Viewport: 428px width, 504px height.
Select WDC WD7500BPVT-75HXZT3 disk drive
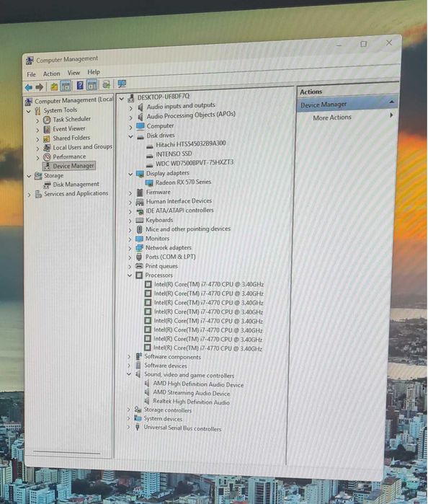coord(195,163)
